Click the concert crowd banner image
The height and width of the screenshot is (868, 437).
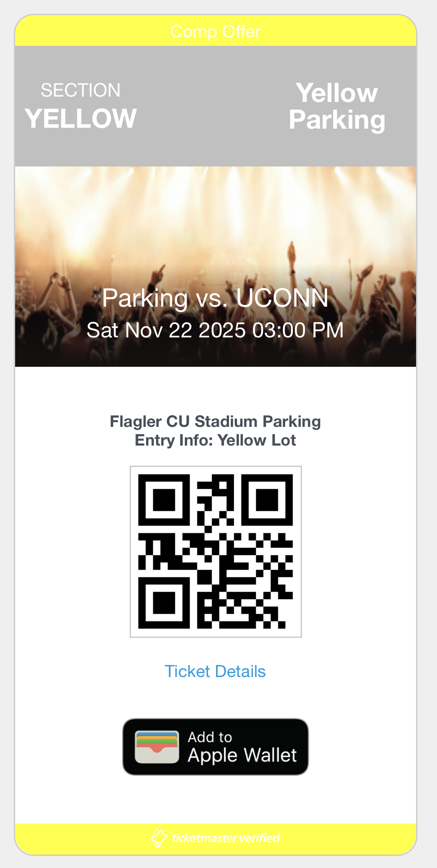coord(216,223)
